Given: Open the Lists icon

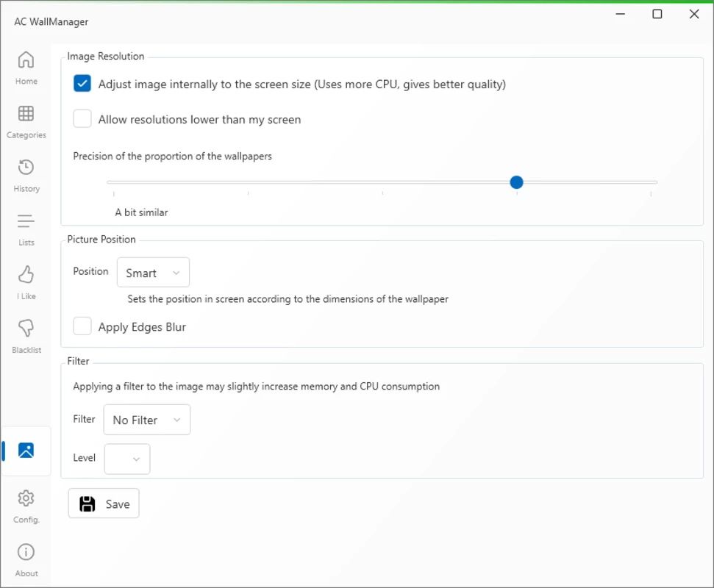Looking at the screenshot, I should [26, 220].
